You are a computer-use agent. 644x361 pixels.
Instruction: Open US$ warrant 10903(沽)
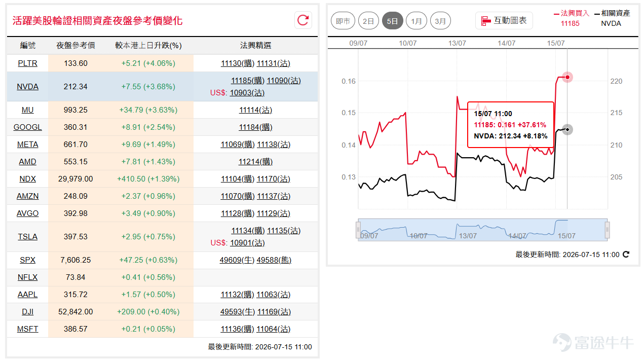pyautogui.click(x=247, y=93)
